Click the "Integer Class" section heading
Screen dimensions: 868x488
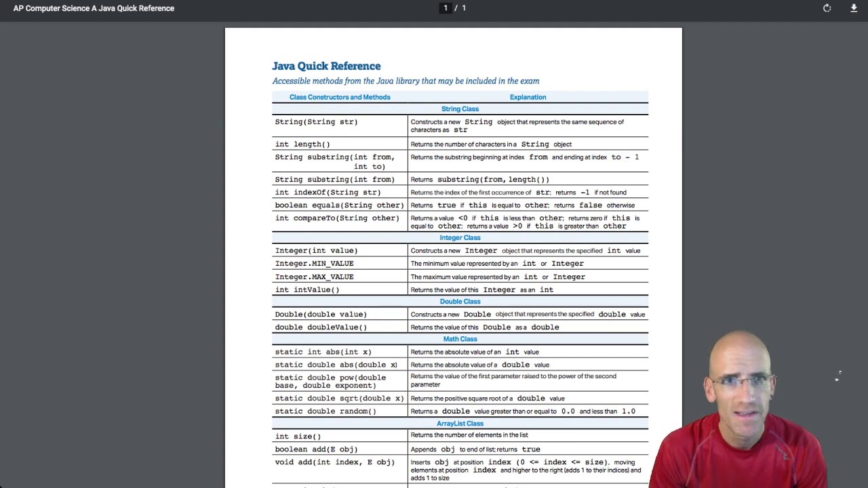460,237
